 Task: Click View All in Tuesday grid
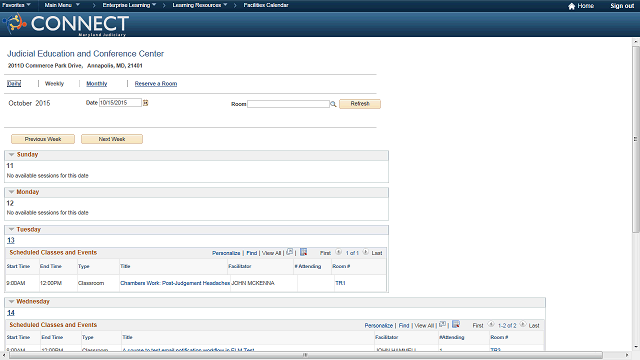pyautogui.click(x=271, y=253)
